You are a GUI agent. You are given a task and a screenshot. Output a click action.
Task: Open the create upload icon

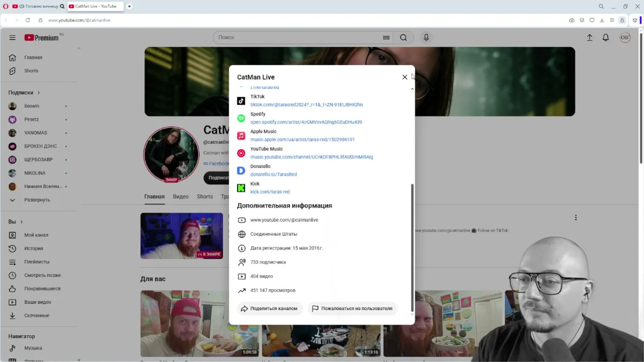coord(590,37)
